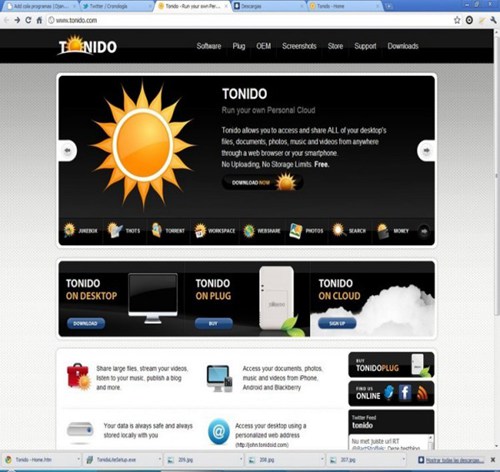Click the Buy TonidoPlug banner
This screenshot has width=500, height=472.
click(391, 365)
